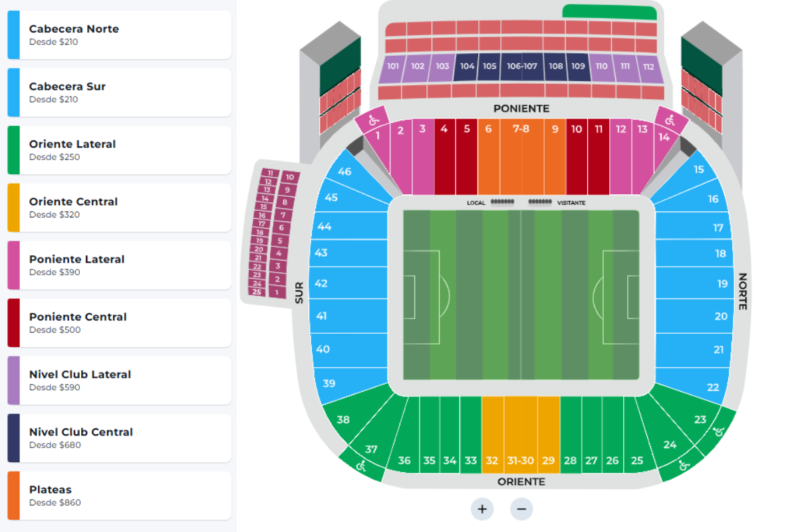Pick Oriente Central from the list
Image resolution: width=798 pixels, height=532 pixels.
[120, 207]
